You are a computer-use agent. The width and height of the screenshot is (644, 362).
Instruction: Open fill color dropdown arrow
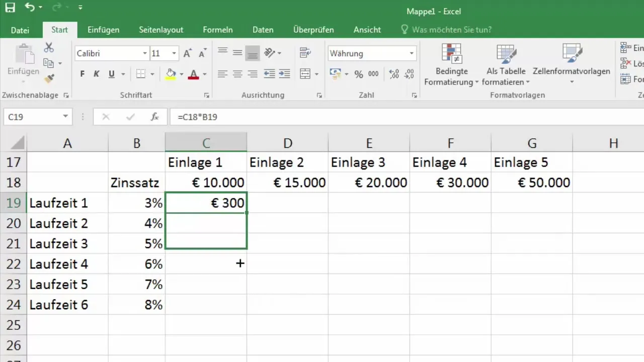[x=182, y=74]
